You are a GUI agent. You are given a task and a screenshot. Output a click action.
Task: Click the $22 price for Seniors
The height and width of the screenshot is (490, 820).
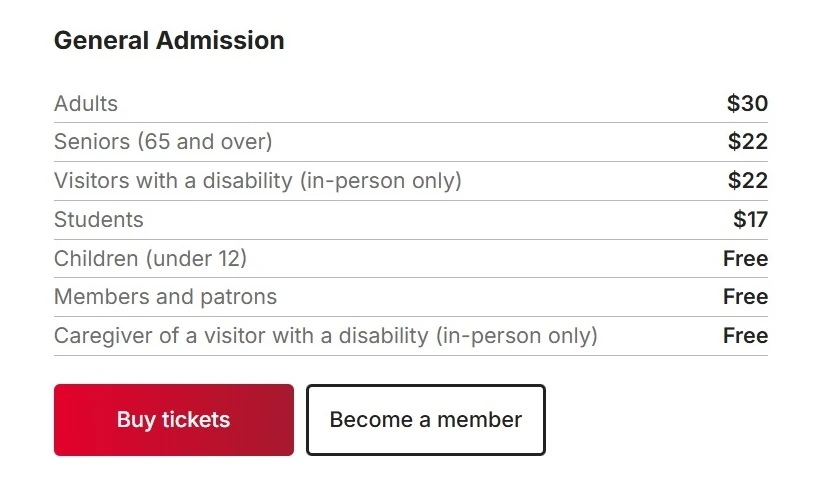(x=747, y=142)
